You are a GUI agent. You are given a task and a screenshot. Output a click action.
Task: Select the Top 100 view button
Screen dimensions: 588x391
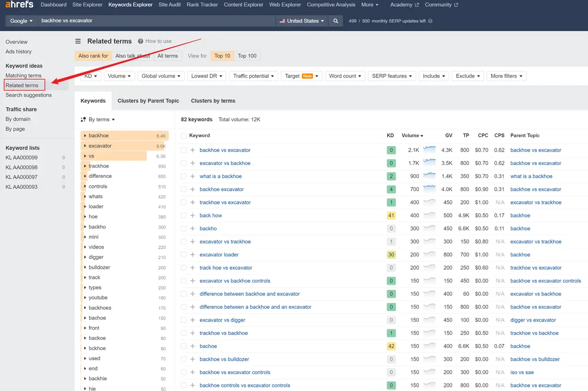(247, 56)
